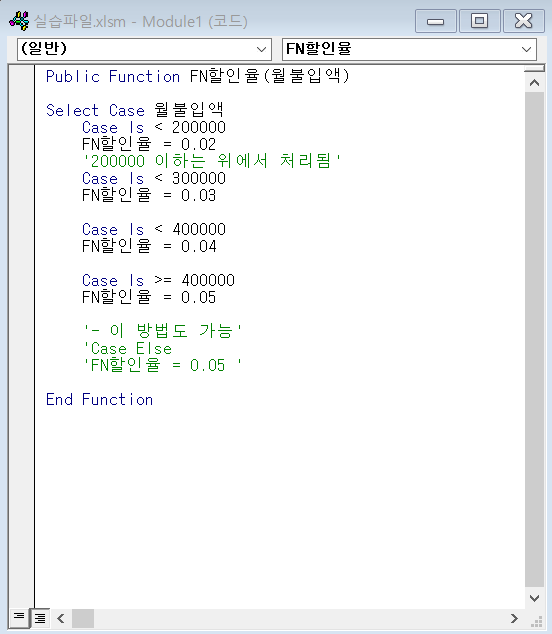
Task: Minimize the Module1 code window
Action: [x=436, y=21]
